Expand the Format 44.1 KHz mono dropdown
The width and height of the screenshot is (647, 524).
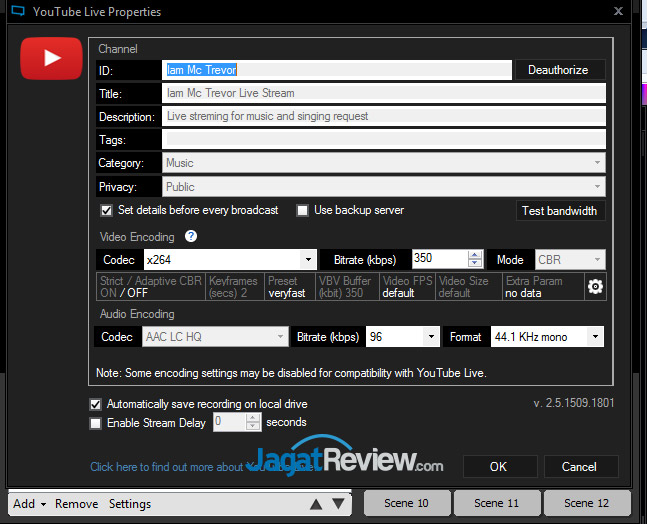tap(595, 337)
